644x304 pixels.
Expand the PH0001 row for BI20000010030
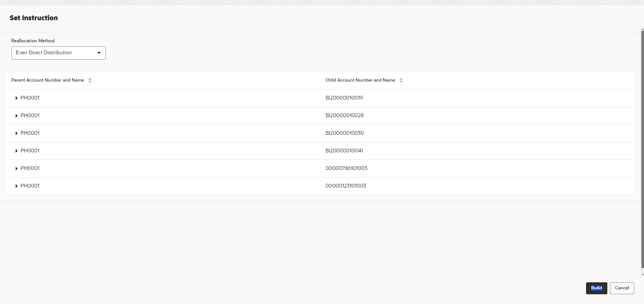click(x=16, y=133)
